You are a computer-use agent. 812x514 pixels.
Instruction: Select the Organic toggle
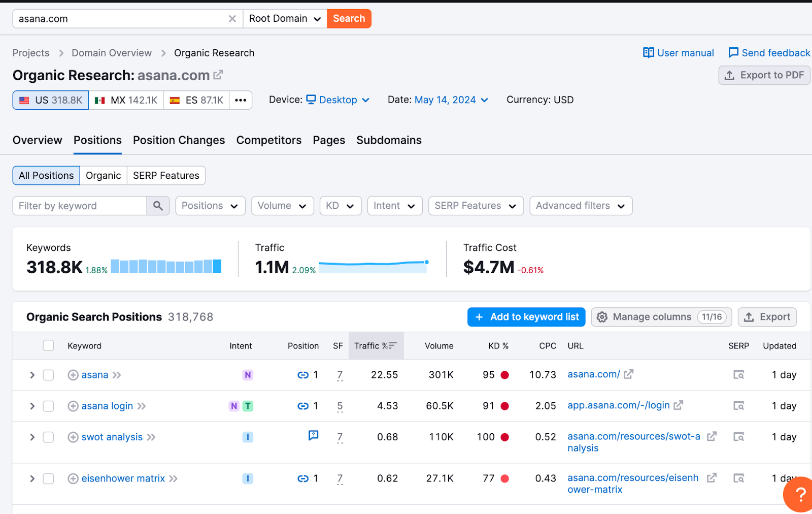tap(104, 176)
